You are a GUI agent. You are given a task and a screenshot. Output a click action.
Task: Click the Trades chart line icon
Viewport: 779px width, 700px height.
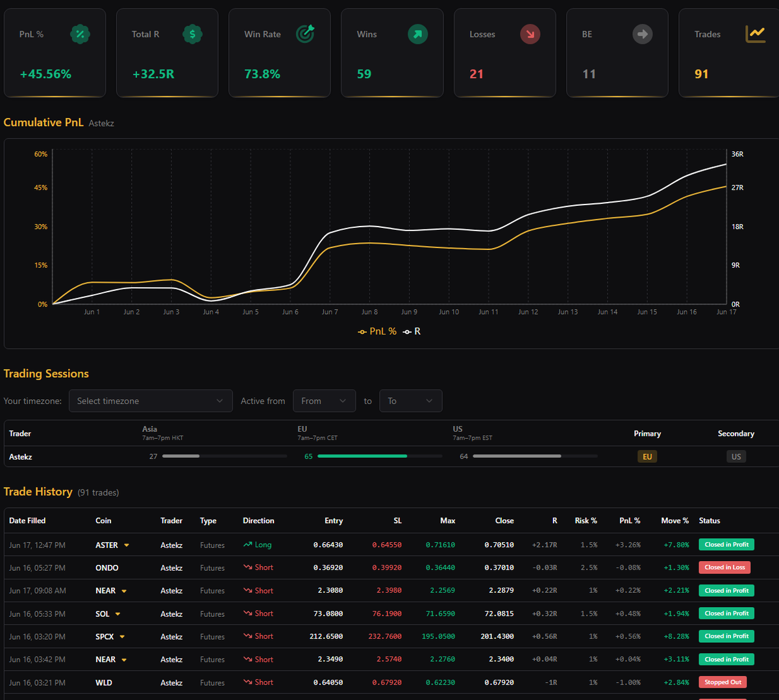point(755,34)
